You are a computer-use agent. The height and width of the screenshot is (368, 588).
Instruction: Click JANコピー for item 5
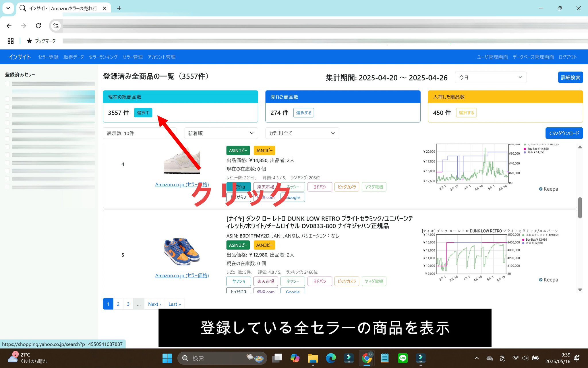pyautogui.click(x=264, y=245)
